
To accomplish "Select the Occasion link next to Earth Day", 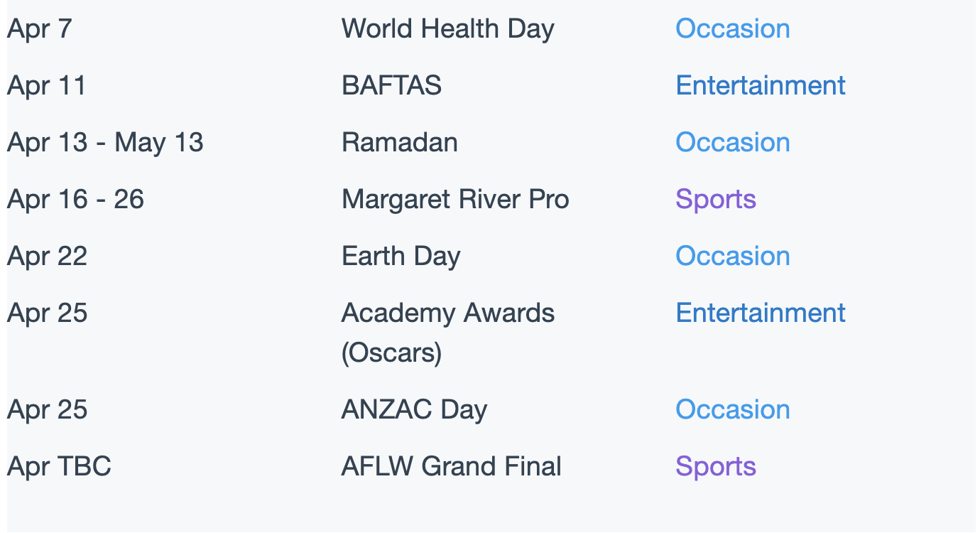I will 732,256.
